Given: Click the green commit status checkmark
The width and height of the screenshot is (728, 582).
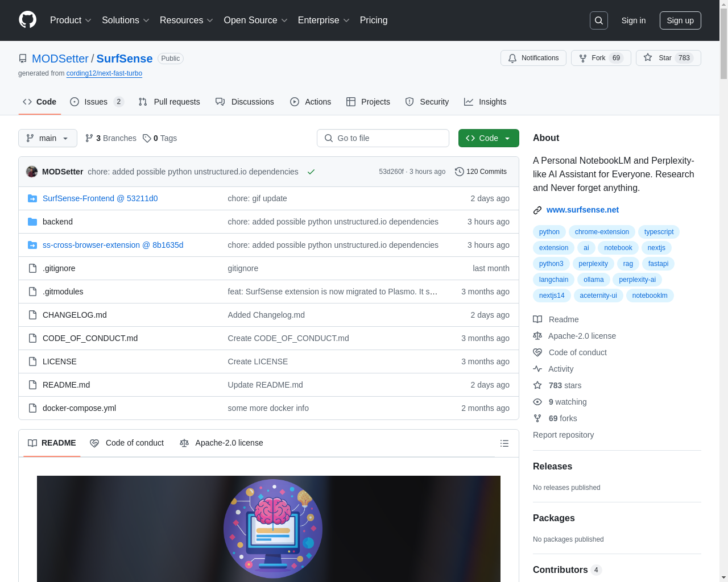Looking at the screenshot, I should click(x=311, y=172).
